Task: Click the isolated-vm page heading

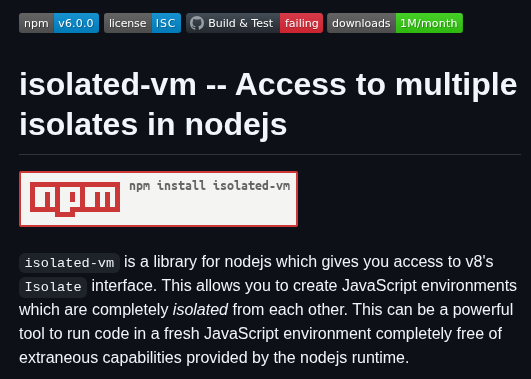Action: [268, 104]
